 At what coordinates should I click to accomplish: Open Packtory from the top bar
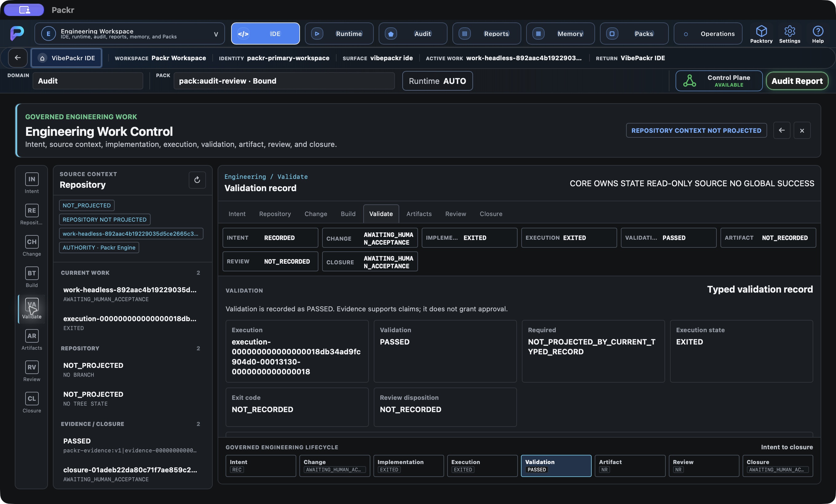(761, 34)
